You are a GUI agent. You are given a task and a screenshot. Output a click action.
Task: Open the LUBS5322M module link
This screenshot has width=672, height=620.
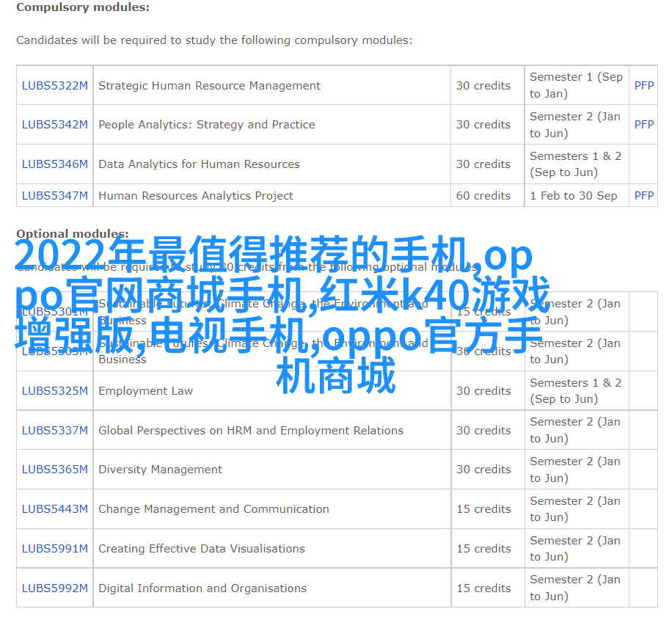coord(55,86)
